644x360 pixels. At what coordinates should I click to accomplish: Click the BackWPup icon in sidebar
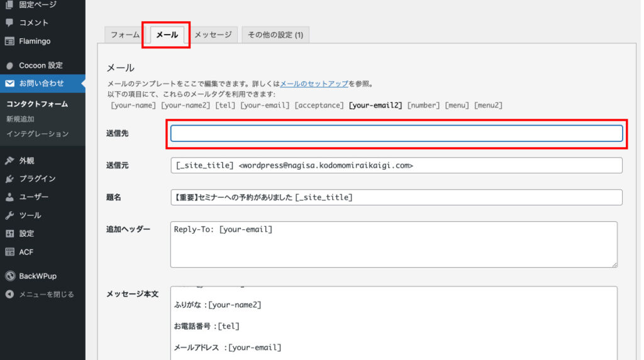(9, 276)
